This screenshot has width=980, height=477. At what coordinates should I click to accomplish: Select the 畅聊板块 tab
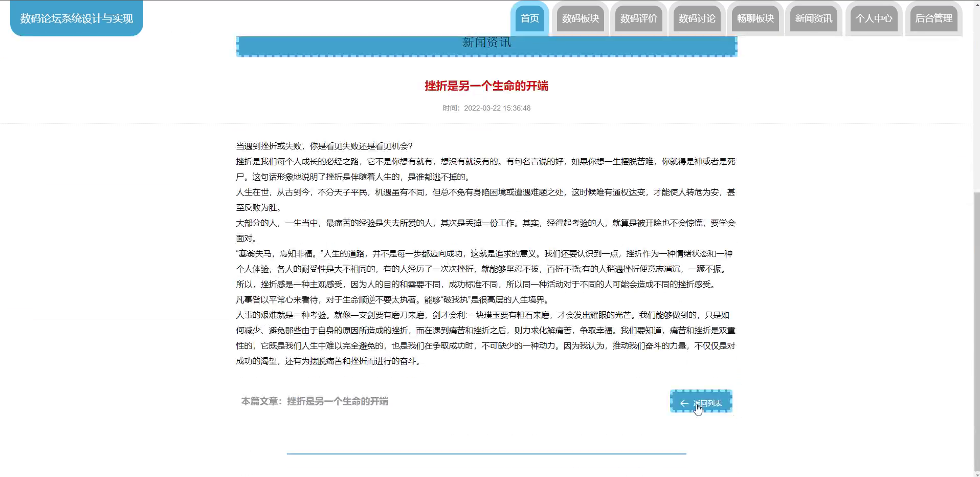(x=755, y=18)
